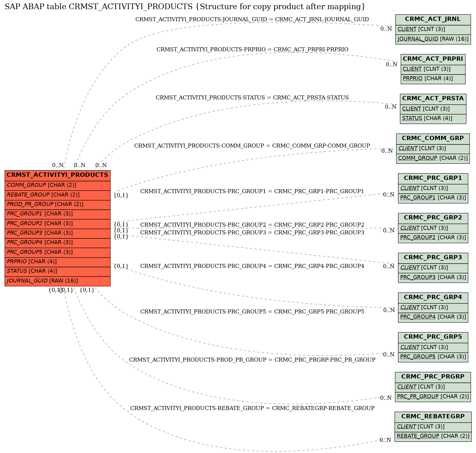The width and height of the screenshot is (476, 453).
Task: Click STATUS [CHAR (4)] in CRMC_ACT_PRSTA
Action: [433, 119]
